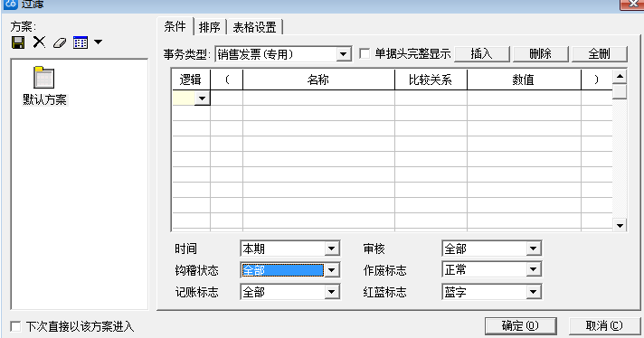Viewport: 644px width, 338px height.
Task: Click the 全删 button
Action: (x=600, y=53)
